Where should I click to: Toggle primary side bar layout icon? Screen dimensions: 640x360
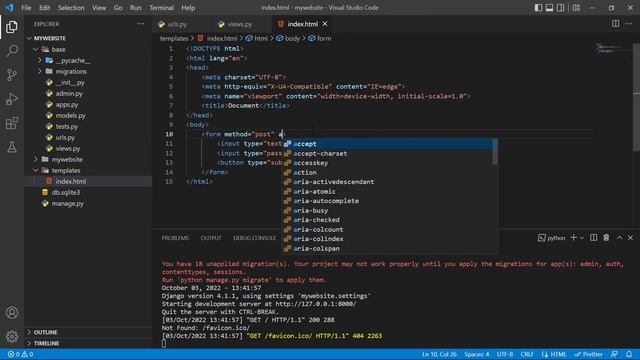coord(538,8)
